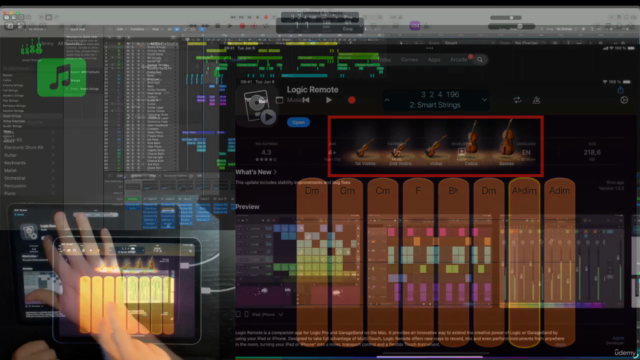640x360 pixels.
Task: Click the Open button for Logic Remote
Action: [x=298, y=122]
